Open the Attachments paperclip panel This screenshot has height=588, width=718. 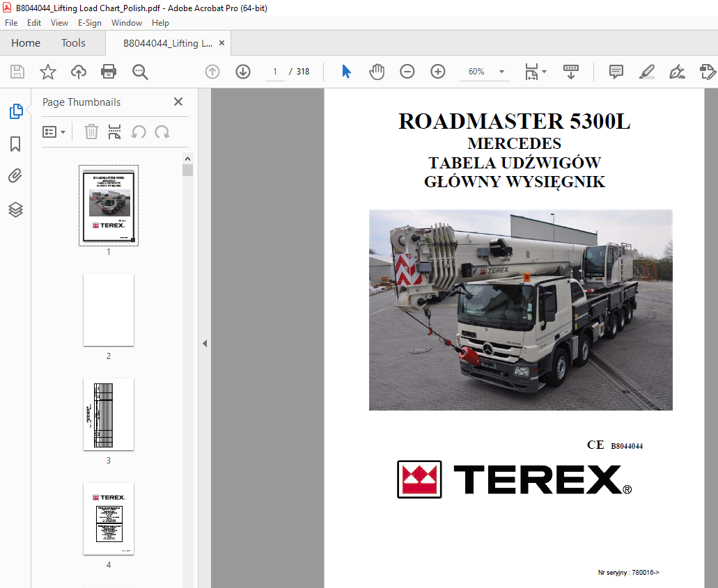(15, 176)
